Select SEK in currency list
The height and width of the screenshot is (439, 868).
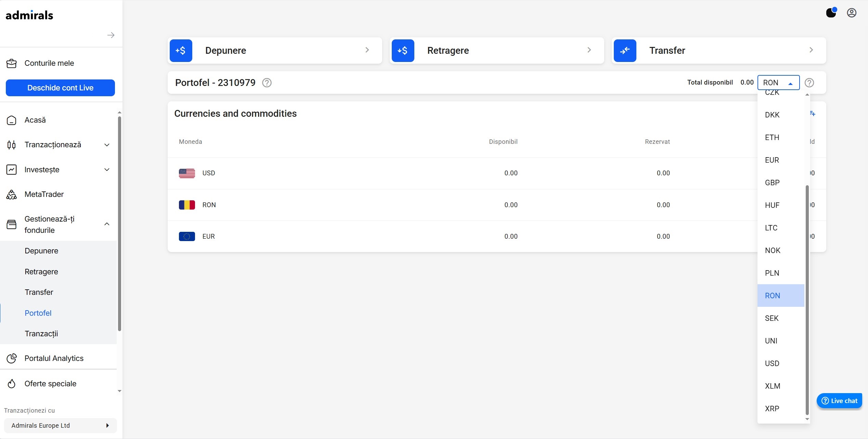781,318
